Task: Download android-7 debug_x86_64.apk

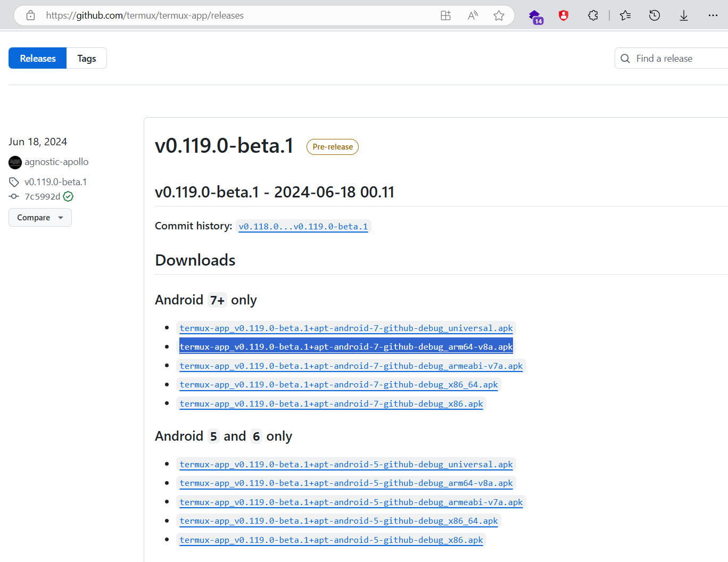Action: (338, 385)
